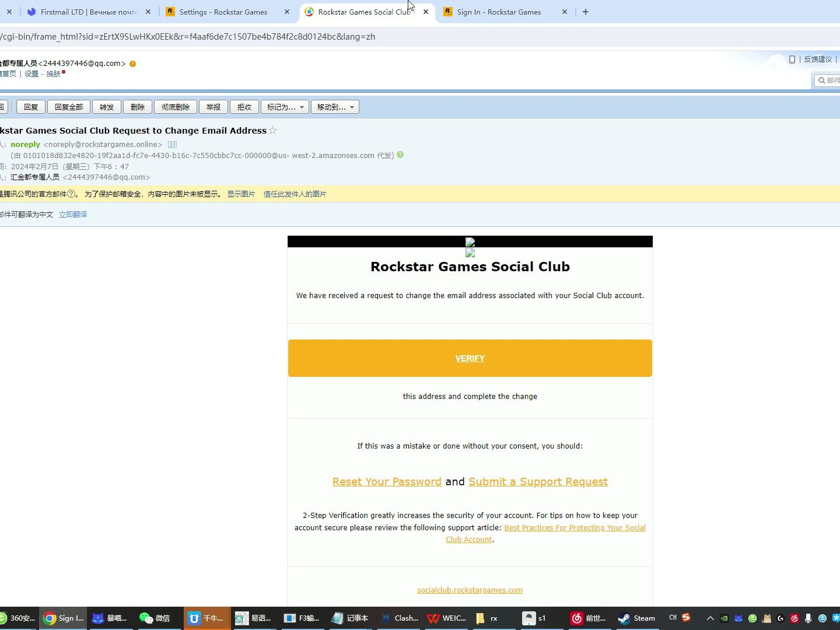The width and height of the screenshot is (840, 630).
Task: Open Chrome Sign In window in taskbar
Action: [x=64, y=618]
